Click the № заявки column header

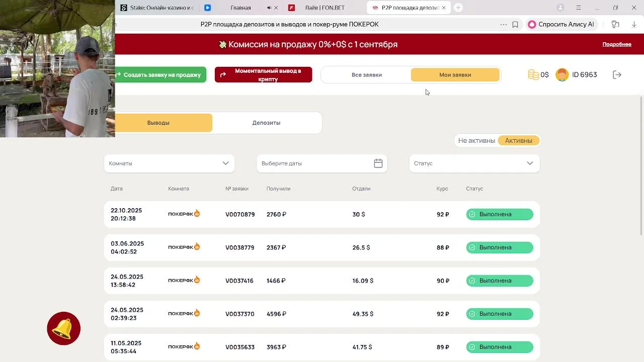(237, 189)
